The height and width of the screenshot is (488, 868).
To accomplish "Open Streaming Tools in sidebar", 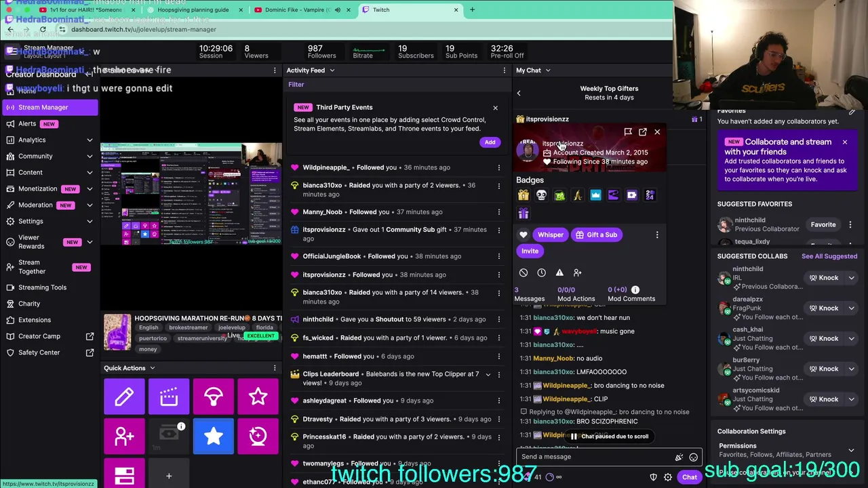I will coord(42,287).
